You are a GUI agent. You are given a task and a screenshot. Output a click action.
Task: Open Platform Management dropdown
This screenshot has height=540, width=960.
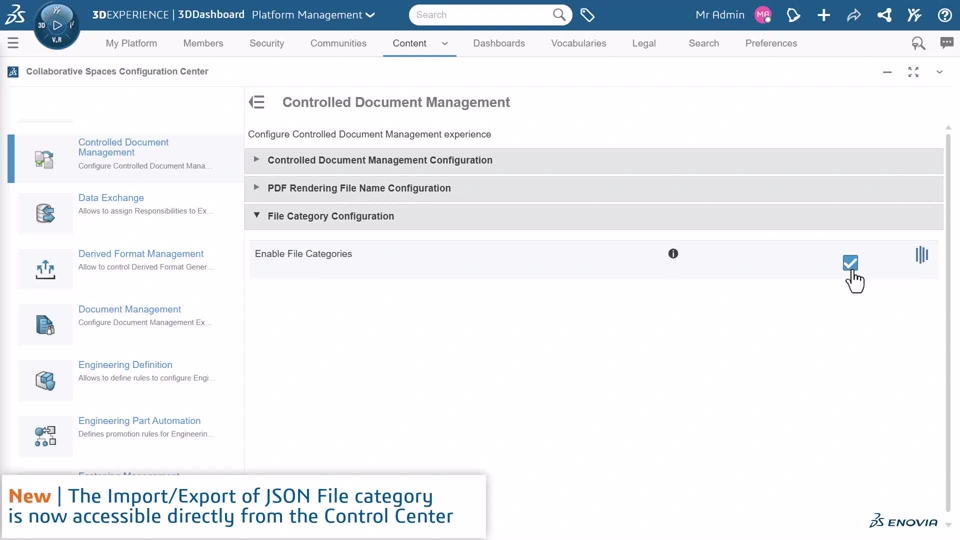313,15
